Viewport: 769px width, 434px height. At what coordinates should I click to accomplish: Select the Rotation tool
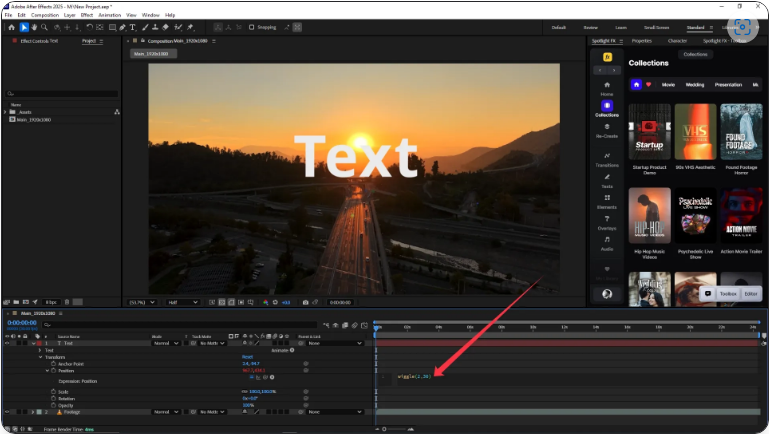coord(89,27)
